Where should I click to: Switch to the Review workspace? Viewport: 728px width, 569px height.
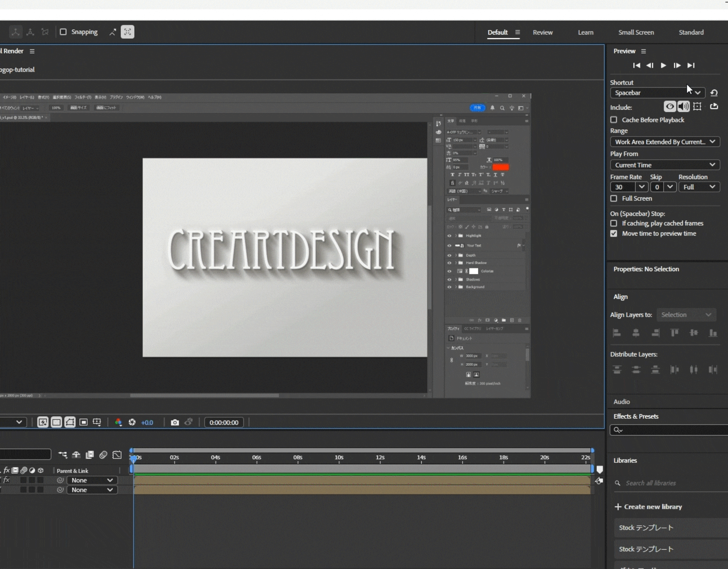coord(543,33)
